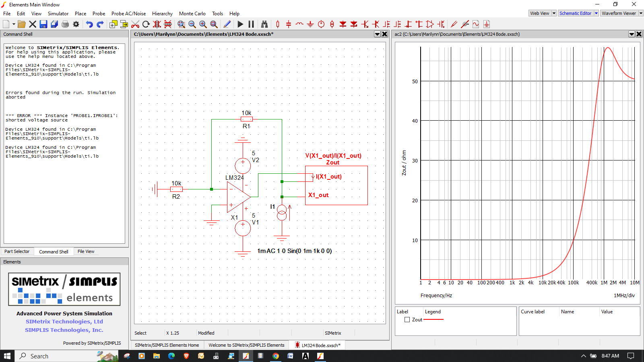
Task: Expand the Schematic Editor dropdown arrow
Action: pos(596,13)
